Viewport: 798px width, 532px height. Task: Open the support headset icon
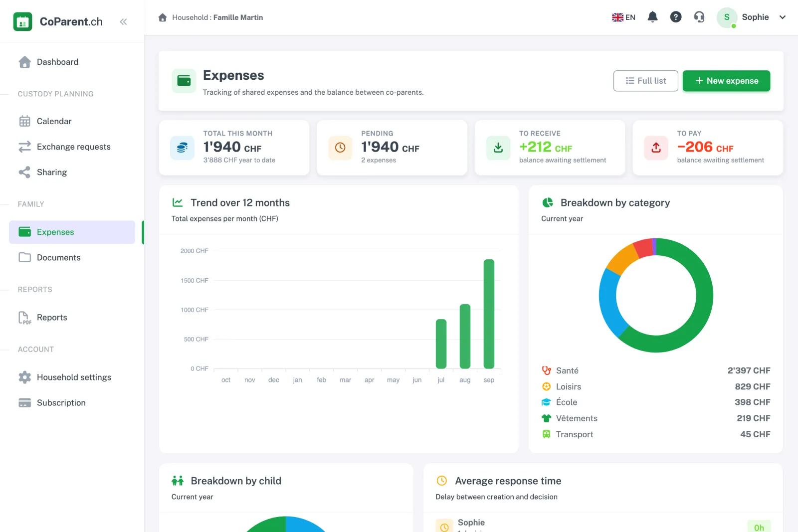pos(699,17)
